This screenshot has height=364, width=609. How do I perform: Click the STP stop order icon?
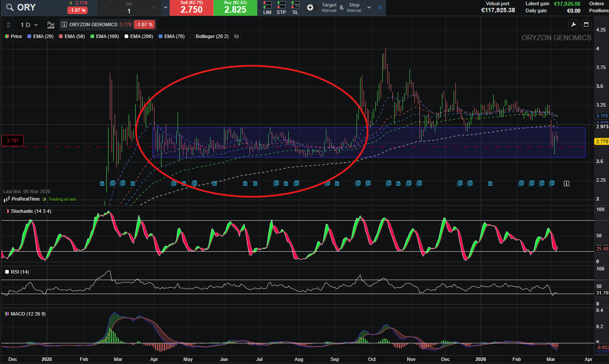coord(281,7)
